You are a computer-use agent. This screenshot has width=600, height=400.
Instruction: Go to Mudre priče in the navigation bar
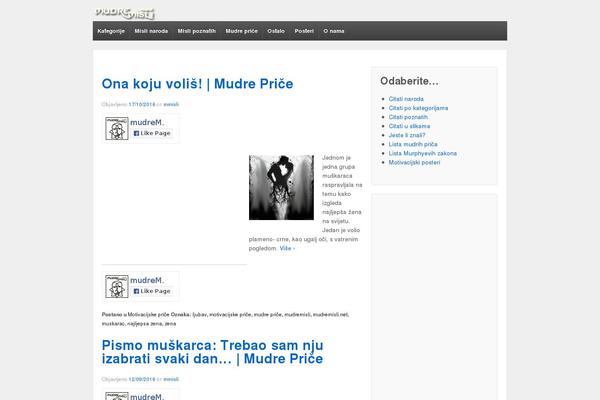(x=241, y=31)
